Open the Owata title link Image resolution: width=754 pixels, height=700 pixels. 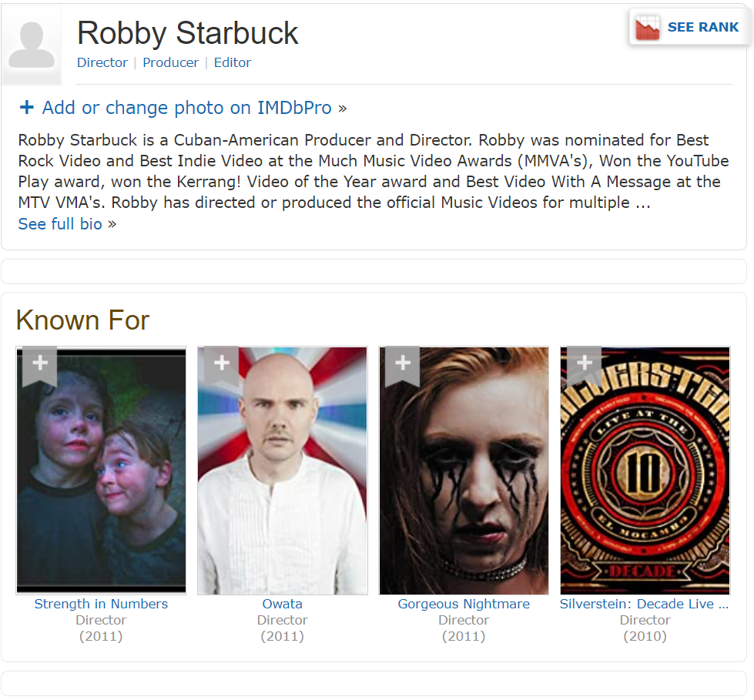(x=283, y=604)
